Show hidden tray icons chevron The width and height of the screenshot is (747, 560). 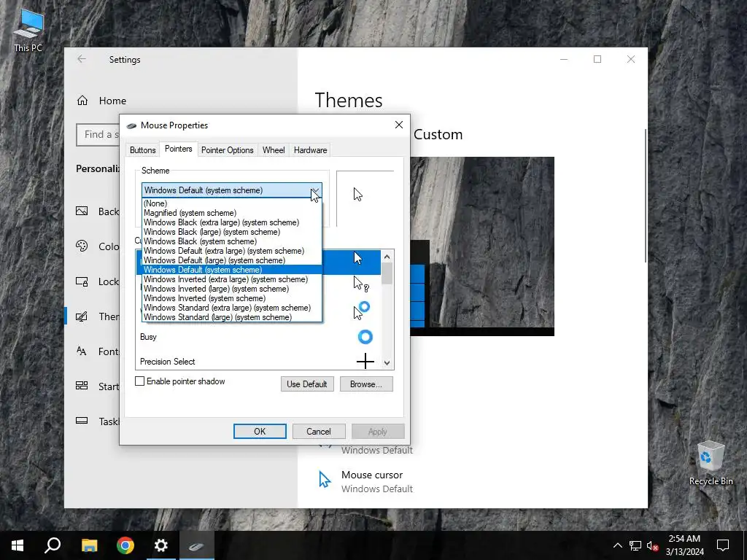coord(617,545)
